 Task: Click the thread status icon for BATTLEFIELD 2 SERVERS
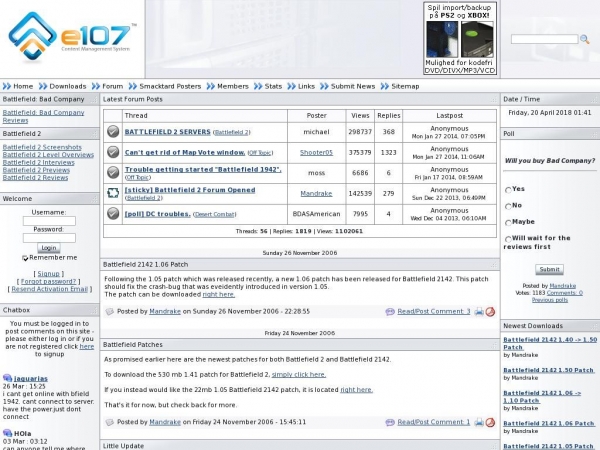[x=113, y=132]
